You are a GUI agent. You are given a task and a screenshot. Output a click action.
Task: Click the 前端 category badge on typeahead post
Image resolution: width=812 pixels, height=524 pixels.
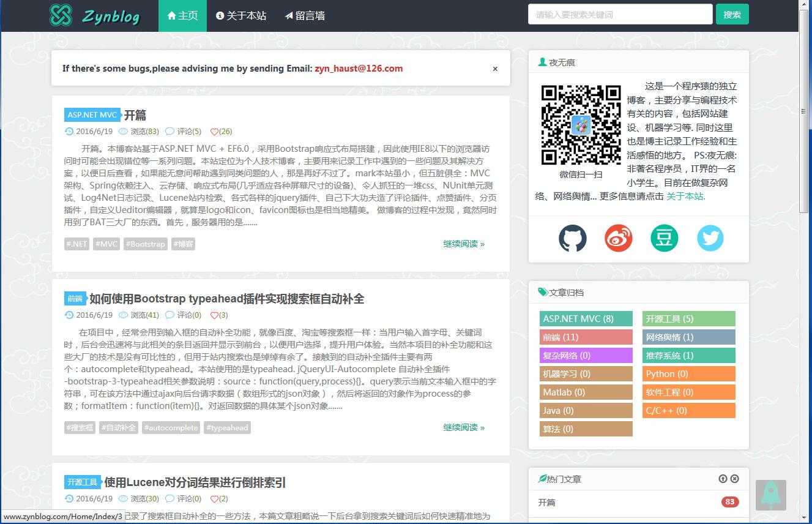75,299
